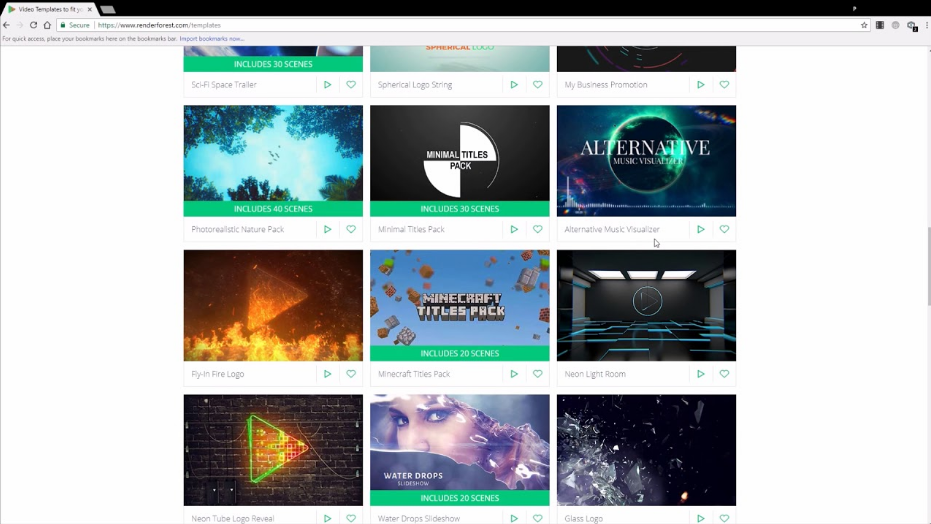Open the Alternative Music Visualizer thumbnail
Image resolution: width=931 pixels, height=524 pixels.
click(x=647, y=161)
